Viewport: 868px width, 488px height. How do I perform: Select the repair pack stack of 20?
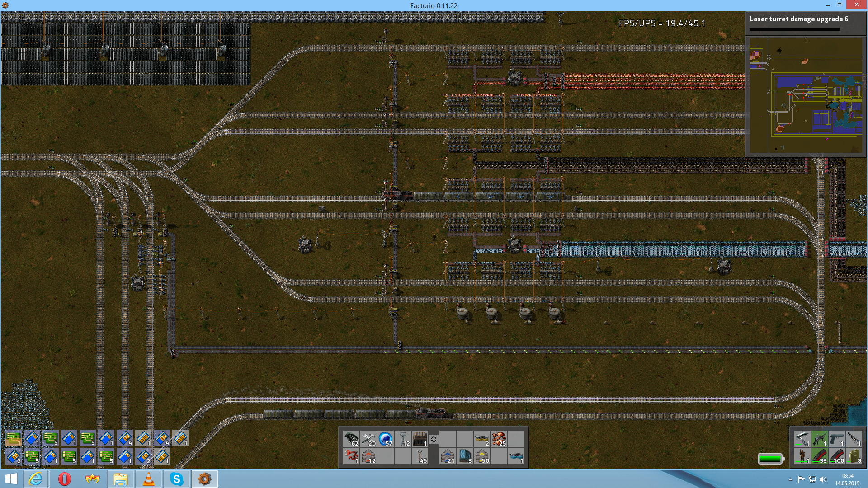(x=368, y=439)
